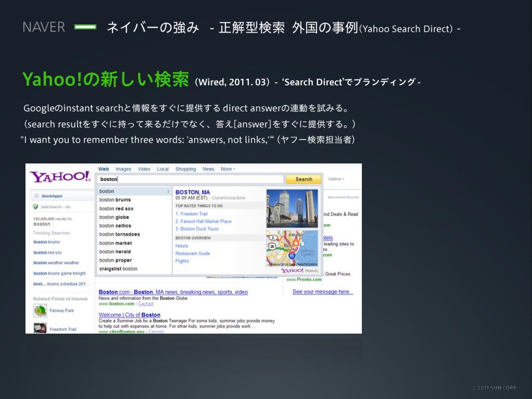Open the Local search tab

coord(163,169)
